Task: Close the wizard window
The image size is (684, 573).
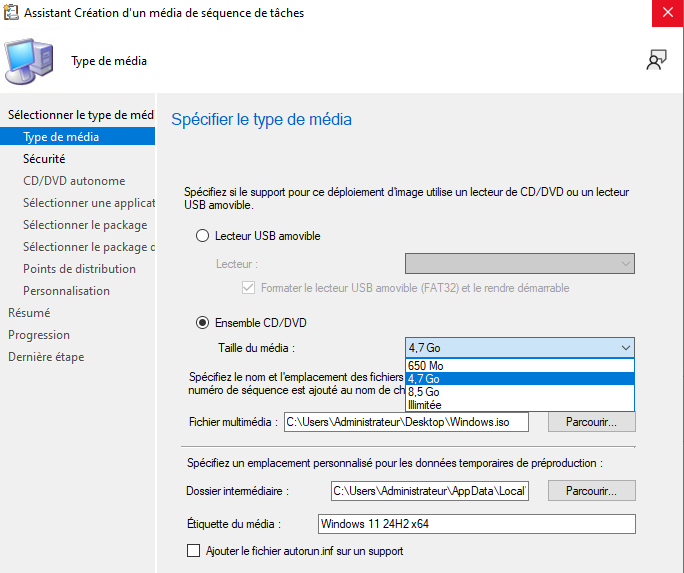Action: point(666,13)
